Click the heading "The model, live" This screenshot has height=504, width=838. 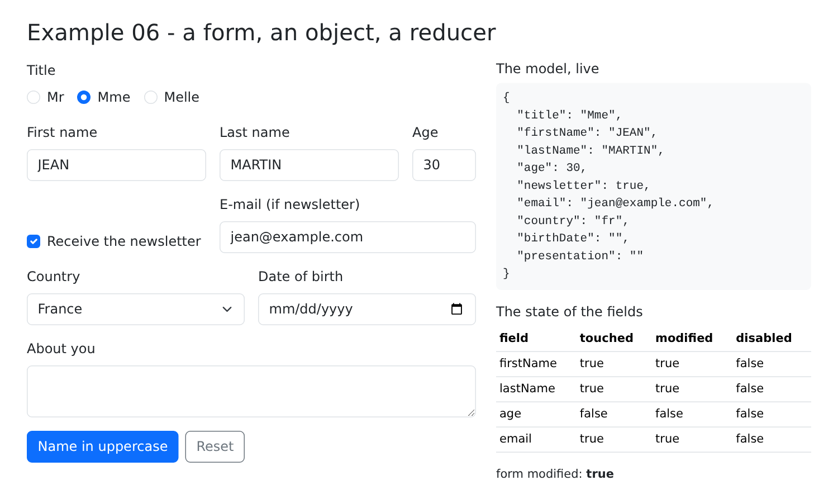pyautogui.click(x=547, y=69)
